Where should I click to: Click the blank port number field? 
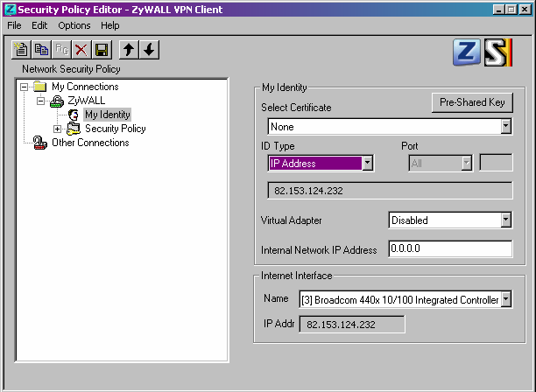(496, 163)
